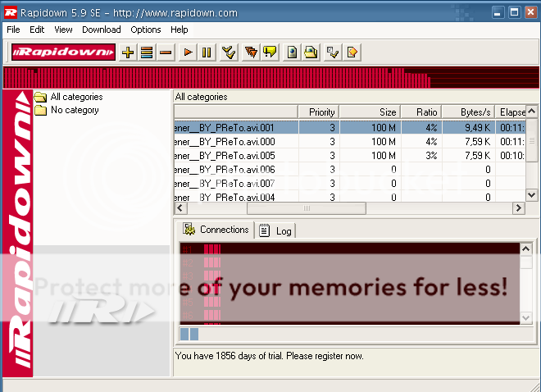
Task: Select the download row ending avi.007
Action: tap(350, 183)
